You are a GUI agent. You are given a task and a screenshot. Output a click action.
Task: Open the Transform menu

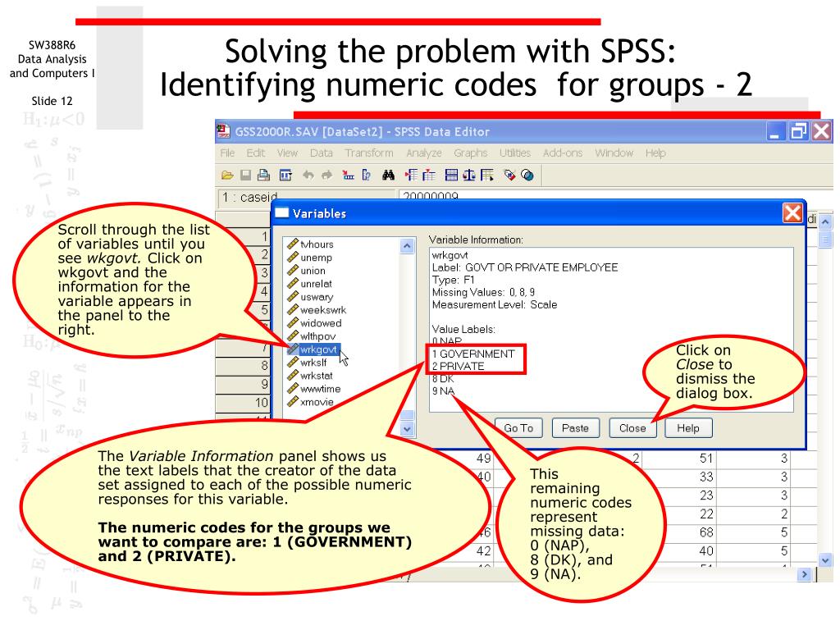coord(369,153)
